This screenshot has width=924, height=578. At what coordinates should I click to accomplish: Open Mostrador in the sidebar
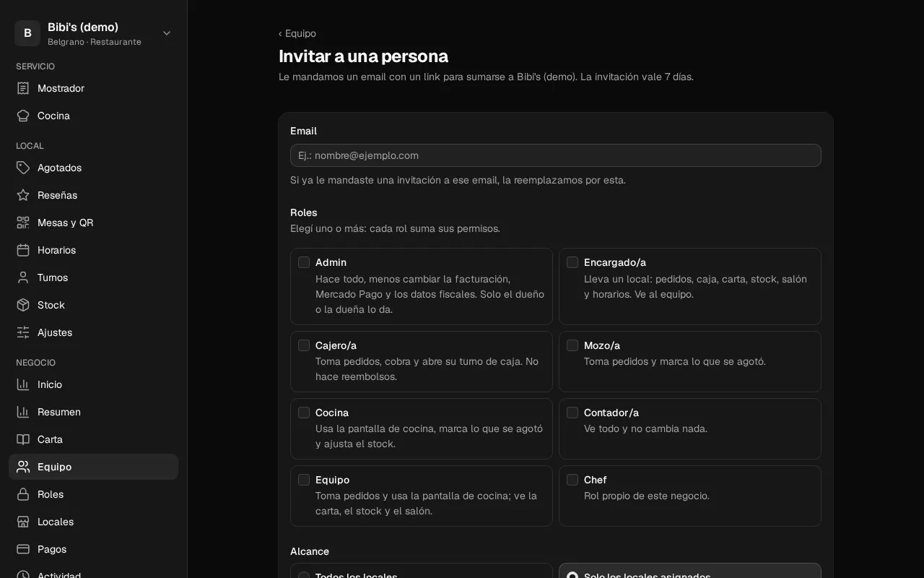(93, 88)
